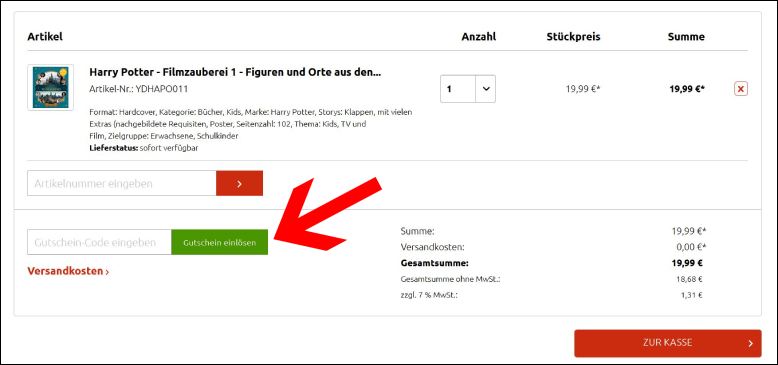
Task: Remove Harry Potter item with red X
Action: pyautogui.click(x=741, y=89)
